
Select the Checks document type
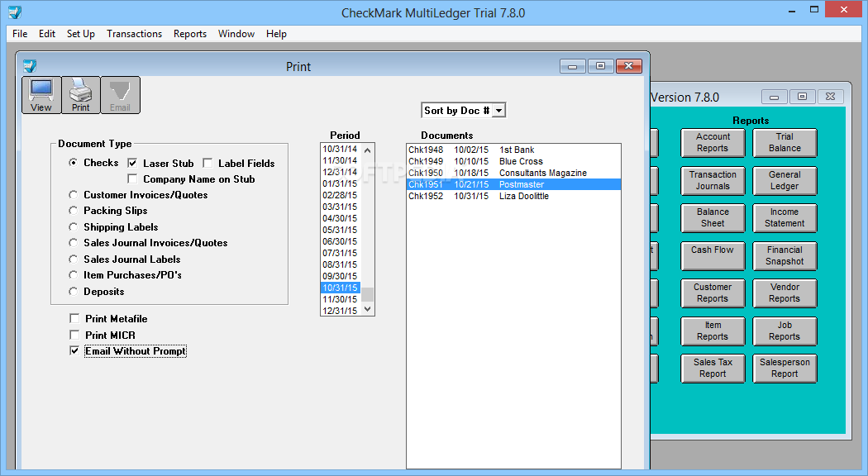coord(73,163)
